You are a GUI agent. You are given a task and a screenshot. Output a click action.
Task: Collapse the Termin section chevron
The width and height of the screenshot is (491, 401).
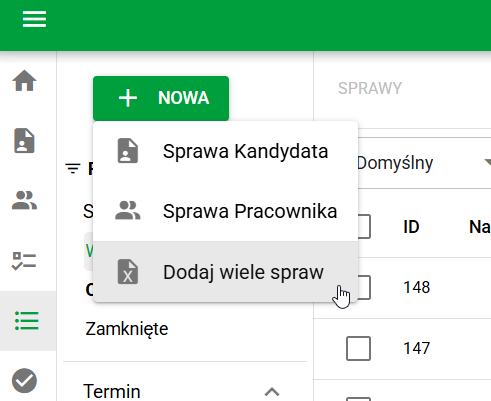(272, 391)
